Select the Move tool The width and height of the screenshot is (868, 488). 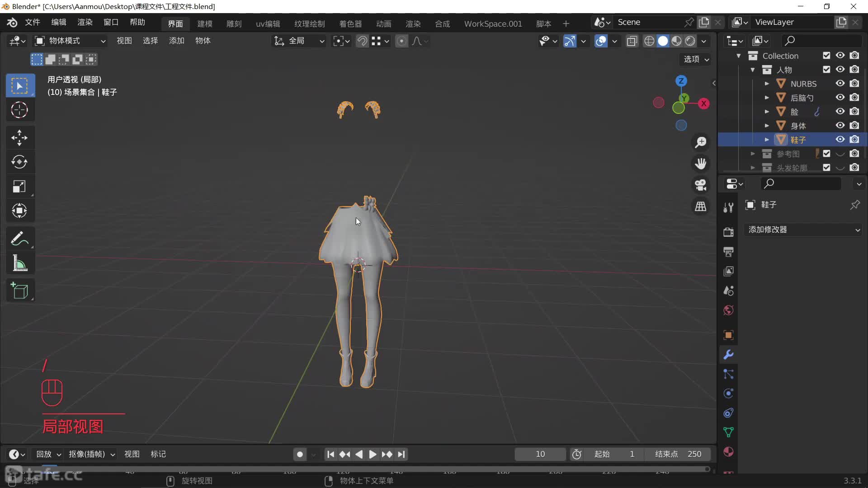click(x=19, y=138)
